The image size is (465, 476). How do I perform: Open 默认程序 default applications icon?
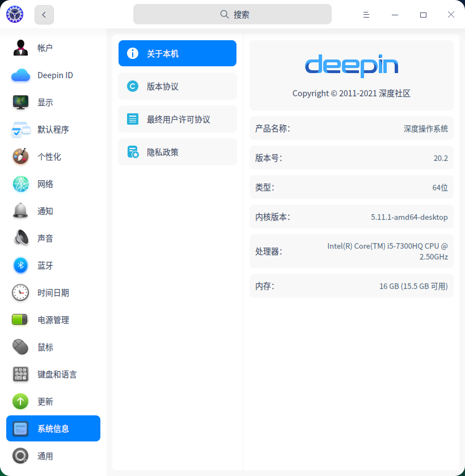(20, 130)
